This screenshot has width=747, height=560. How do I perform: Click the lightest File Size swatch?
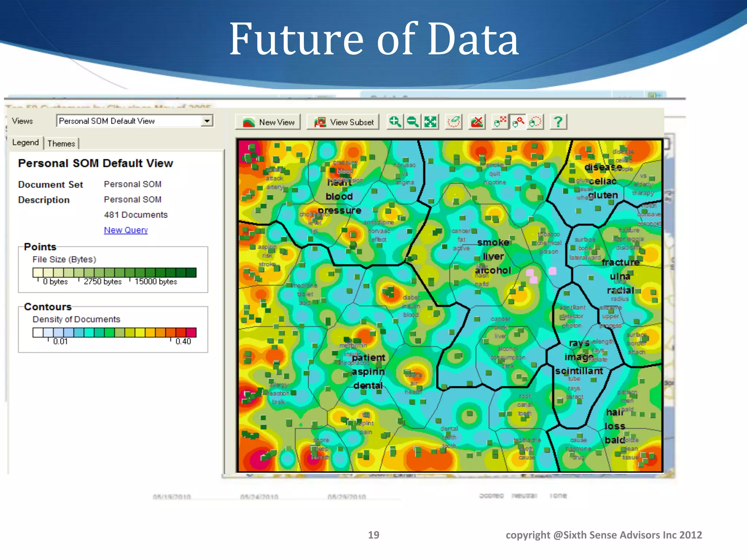38,273
